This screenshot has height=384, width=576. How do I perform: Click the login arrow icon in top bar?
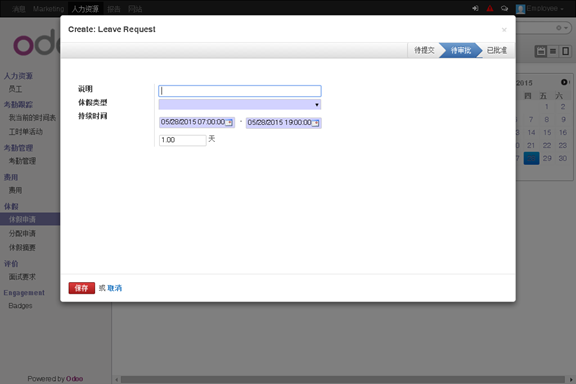click(x=475, y=8)
